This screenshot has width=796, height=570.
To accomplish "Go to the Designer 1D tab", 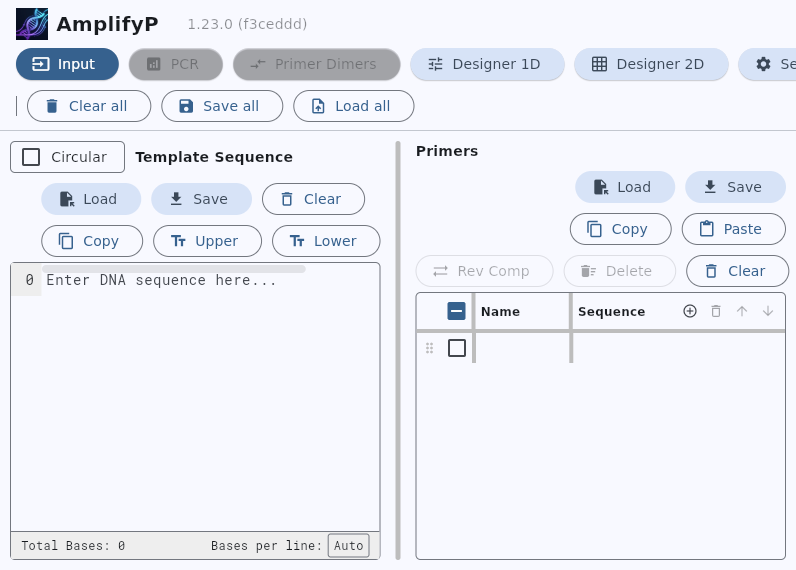I will click(x=487, y=64).
